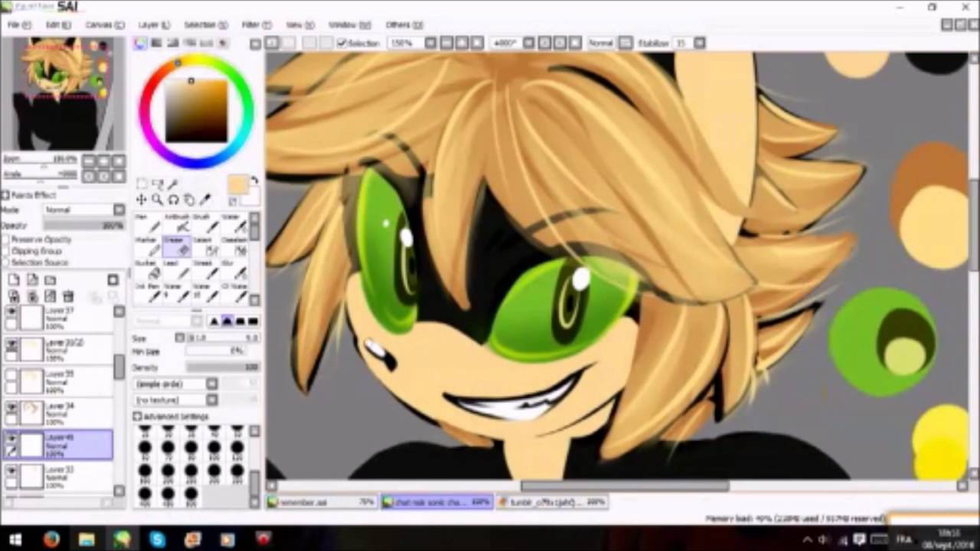Click the canvas horizontal scrollbar
Viewport: 980px width, 551px height.
tap(625, 486)
